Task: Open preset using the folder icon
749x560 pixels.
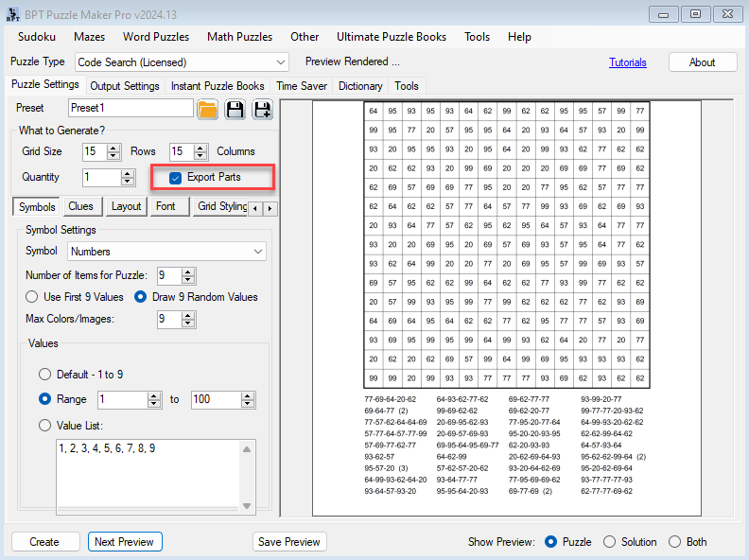Action: tap(208, 110)
